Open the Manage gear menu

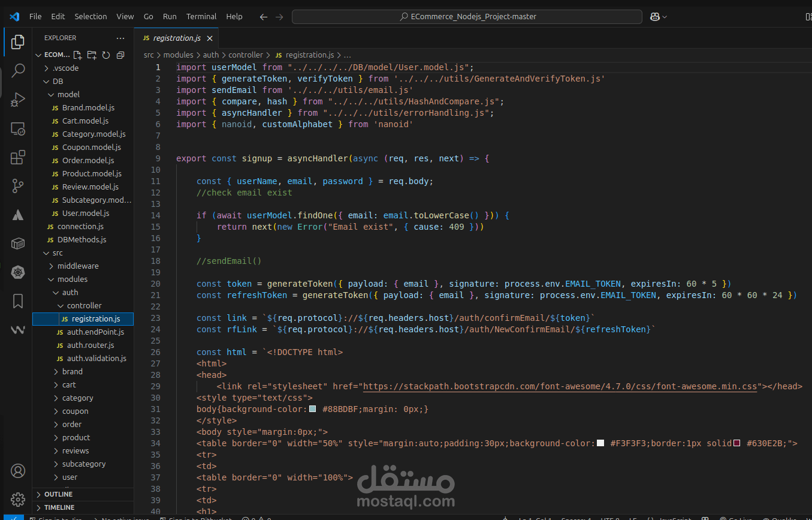(x=18, y=499)
